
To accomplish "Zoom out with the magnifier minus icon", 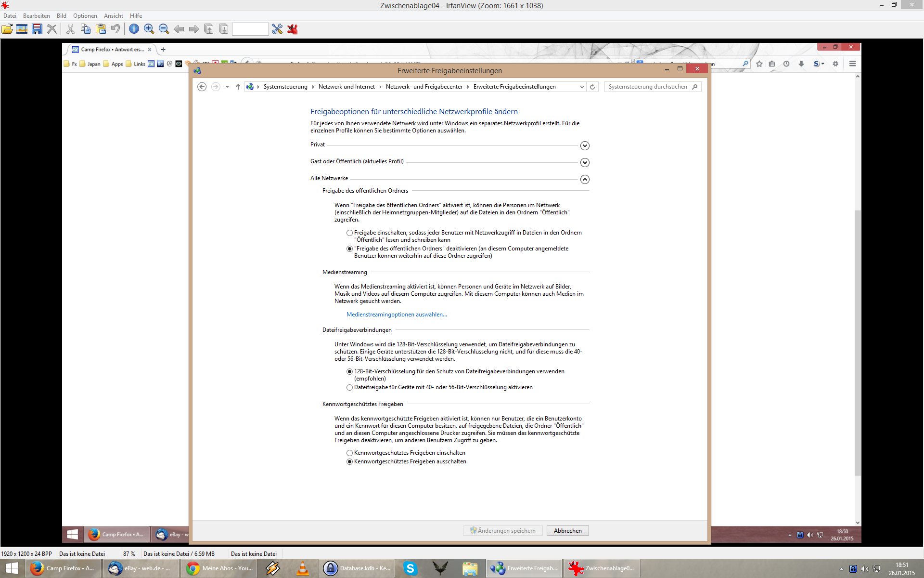I will point(164,29).
